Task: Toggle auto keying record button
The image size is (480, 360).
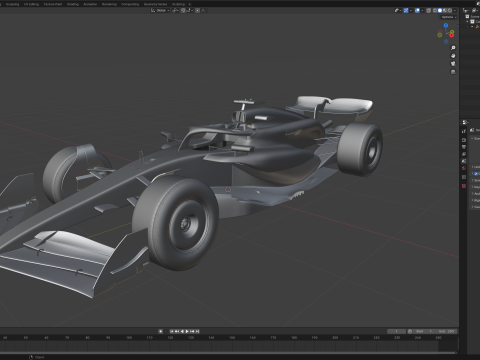Action: 161,331
